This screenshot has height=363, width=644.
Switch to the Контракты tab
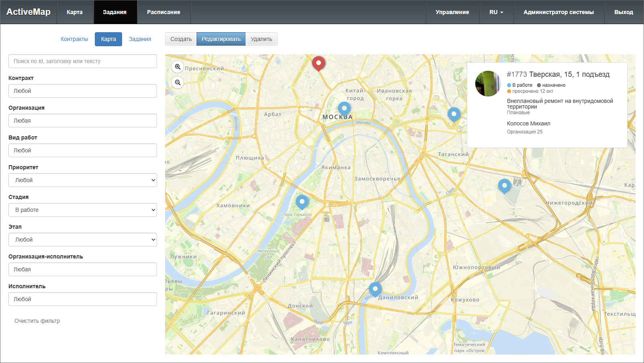point(74,39)
